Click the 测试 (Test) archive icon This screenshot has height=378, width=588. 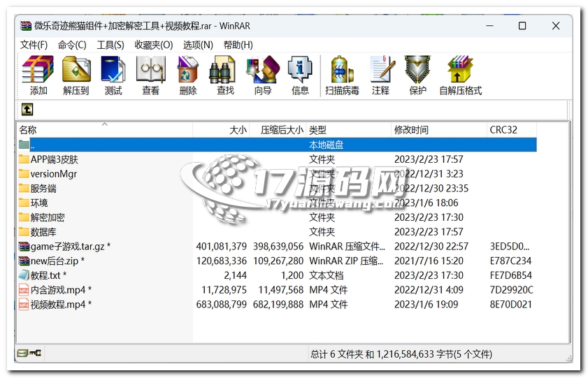pyautogui.click(x=113, y=75)
